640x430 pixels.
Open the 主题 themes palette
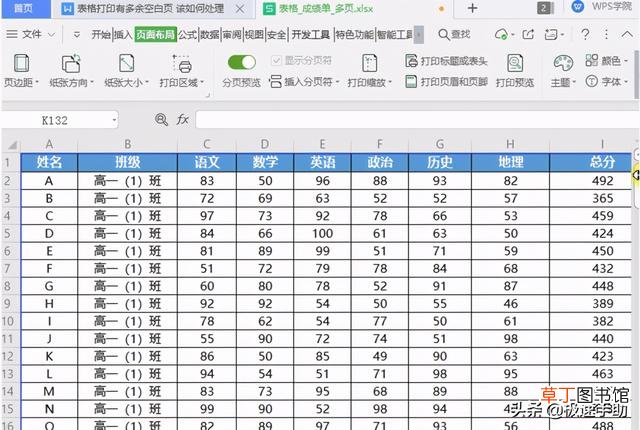[563, 70]
